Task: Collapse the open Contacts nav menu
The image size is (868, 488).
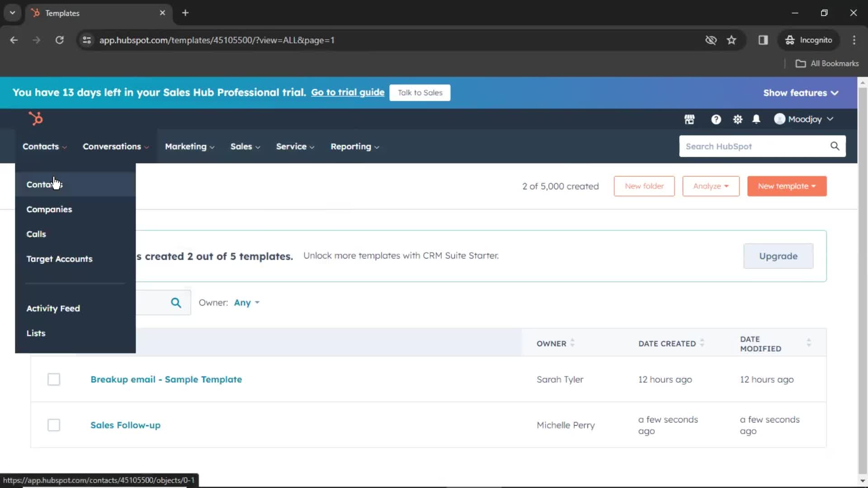Action: coord(45,146)
